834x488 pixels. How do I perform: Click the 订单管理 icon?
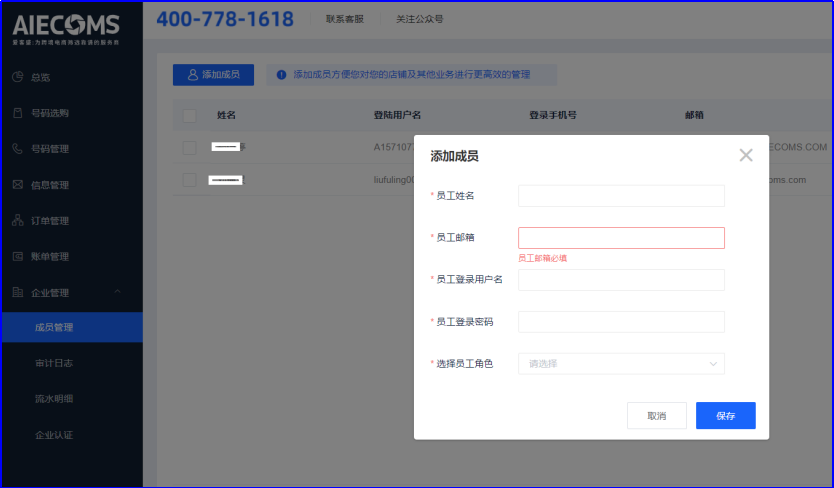point(18,220)
